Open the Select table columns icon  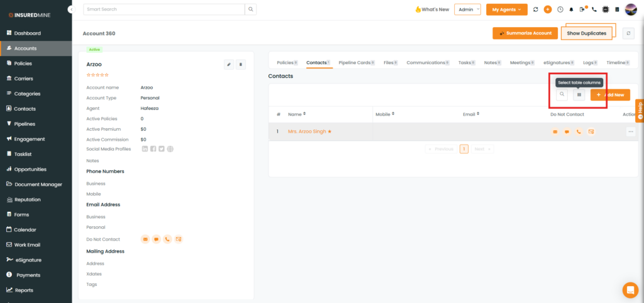[579, 94]
